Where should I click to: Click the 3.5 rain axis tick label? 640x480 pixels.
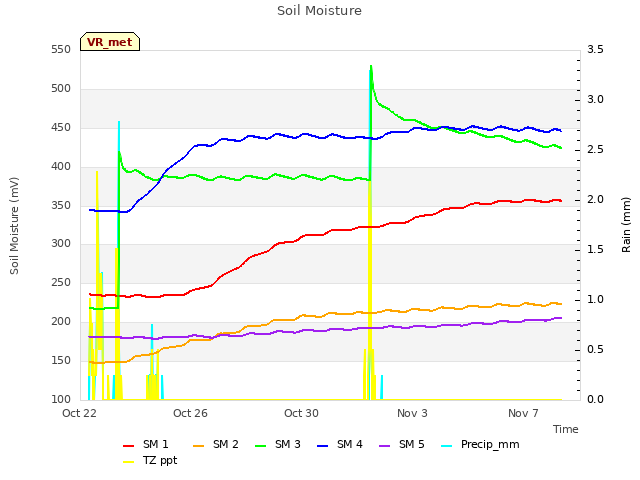(x=595, y=50)
